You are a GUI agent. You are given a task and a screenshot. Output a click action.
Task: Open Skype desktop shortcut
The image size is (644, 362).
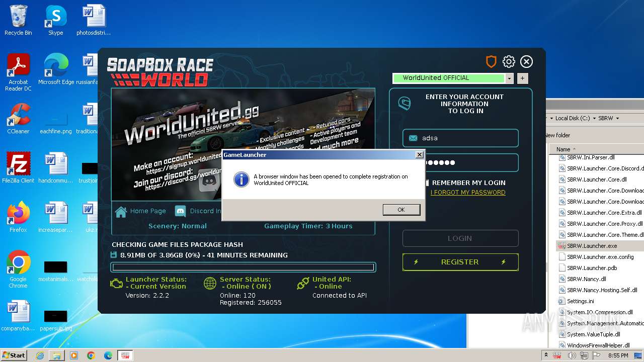click(x=55, y=21)
